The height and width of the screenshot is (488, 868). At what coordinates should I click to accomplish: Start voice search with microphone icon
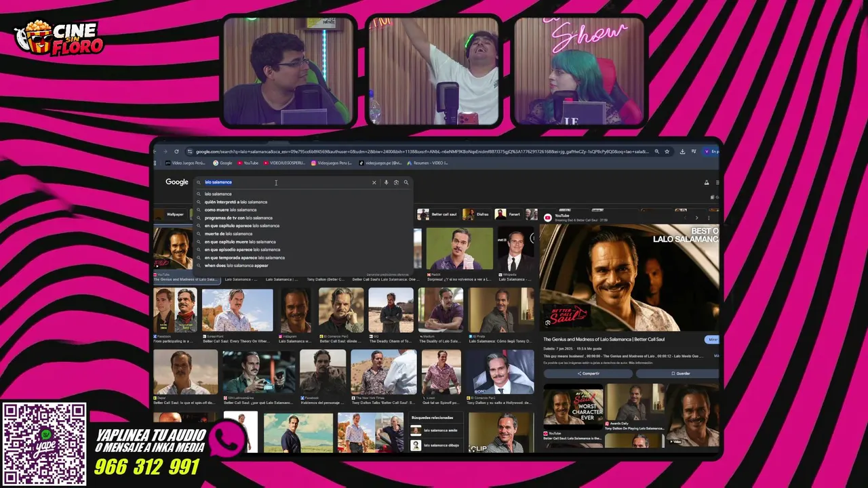(386, 182)
